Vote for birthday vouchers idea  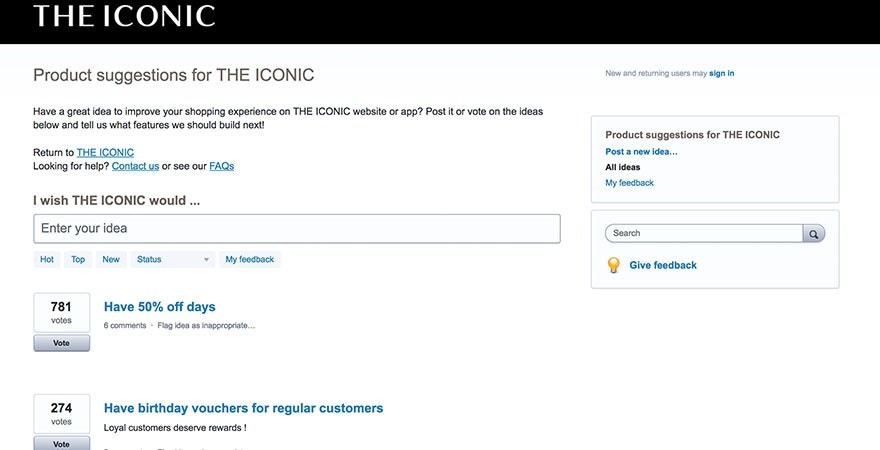coord(61,443)
